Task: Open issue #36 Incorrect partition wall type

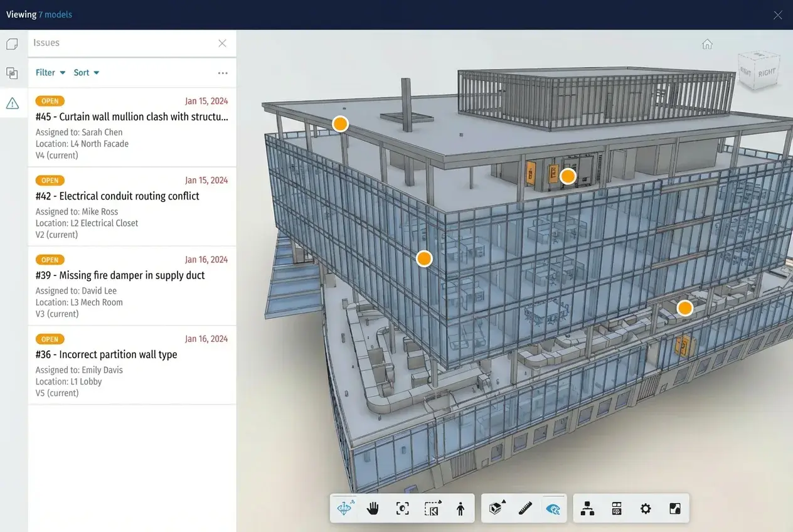Action: (x=132, y=365)
